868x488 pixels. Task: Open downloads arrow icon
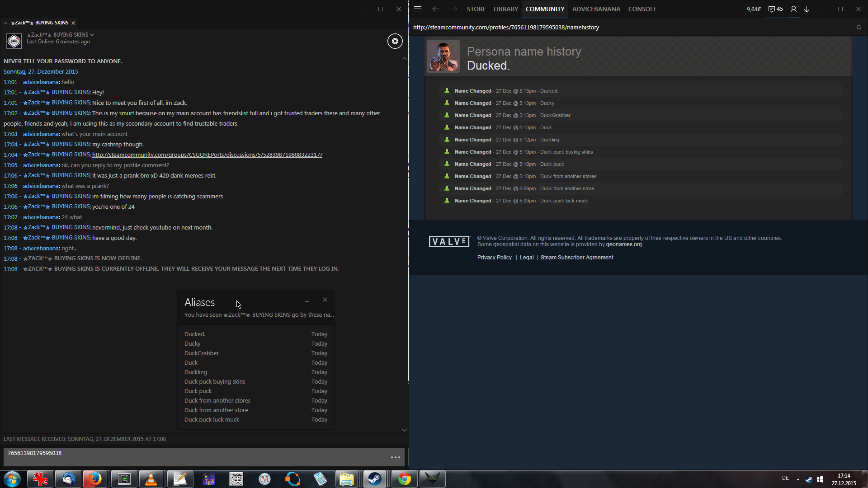coord(807,9)
